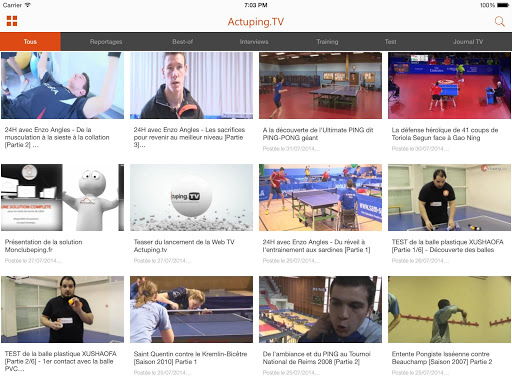Tap the Wi-Fi indicator in status bar

(x=28, y=5)
